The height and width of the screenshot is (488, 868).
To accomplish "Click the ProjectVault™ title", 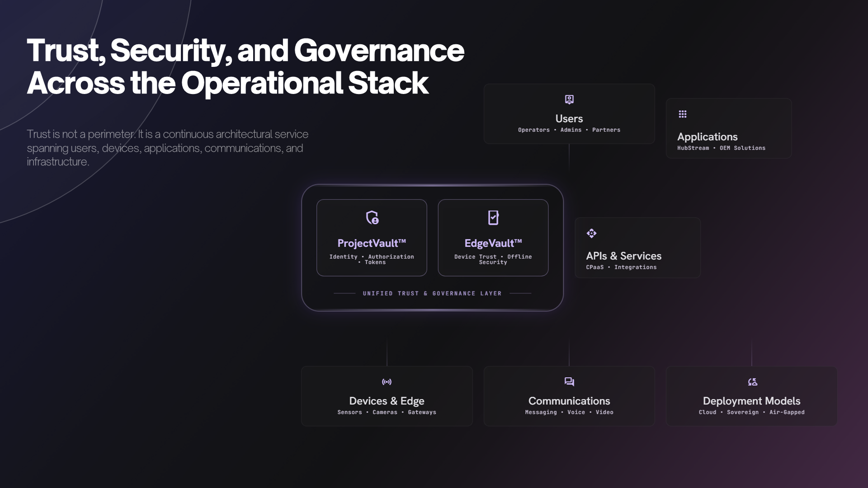I will [x=372, y=243].
